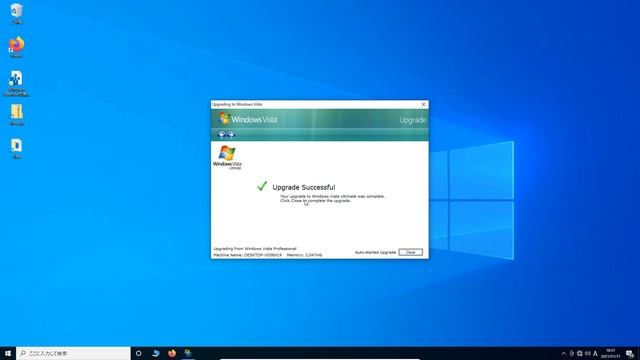Click the volume tray icon
The image size is (640, 360).
(x=587, y=353)
